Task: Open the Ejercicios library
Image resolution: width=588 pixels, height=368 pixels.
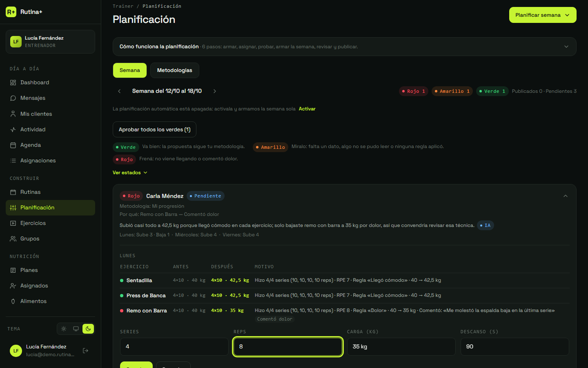Action: point(50,223)
